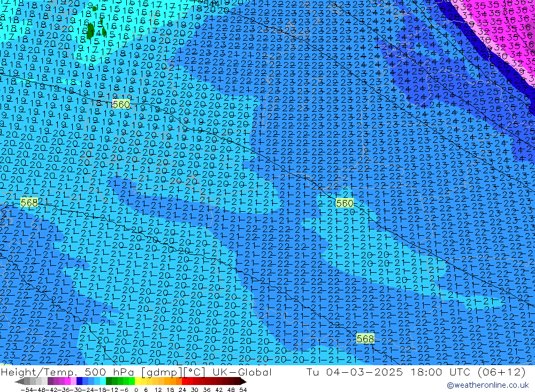
Task: Select the 568 contour label at the left edge
Action: click(29, 203)
